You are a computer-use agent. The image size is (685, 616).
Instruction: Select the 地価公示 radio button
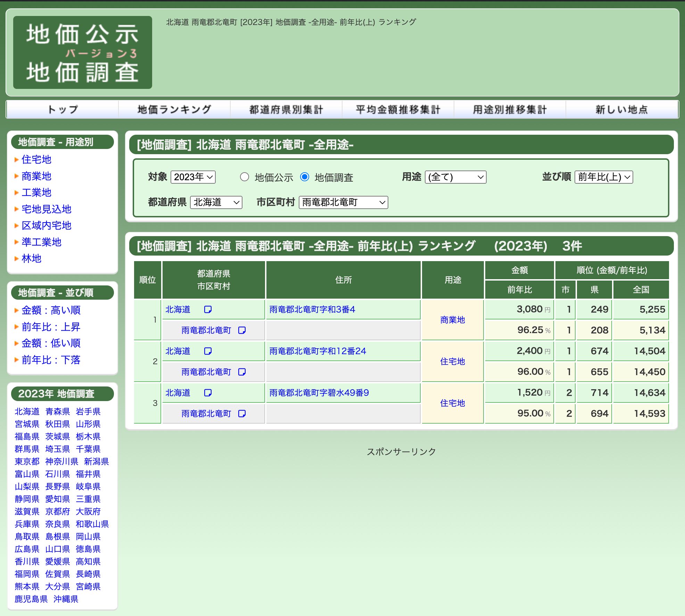pyautogui.click(x=245, y=177)
